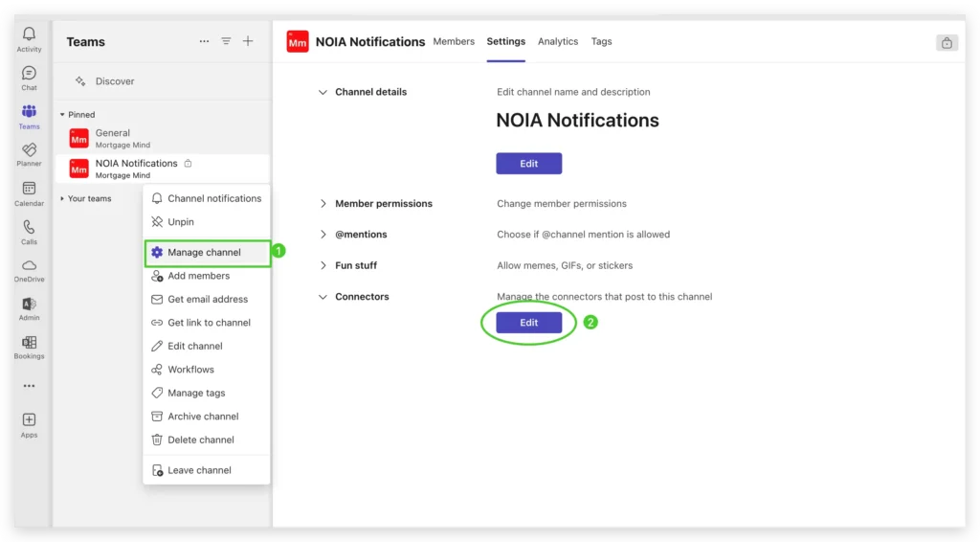The width and height of the screenshot is (980, 542).
Task: Expand the Member permissions section
Action: pyautogui.click(x=323, y=203)
